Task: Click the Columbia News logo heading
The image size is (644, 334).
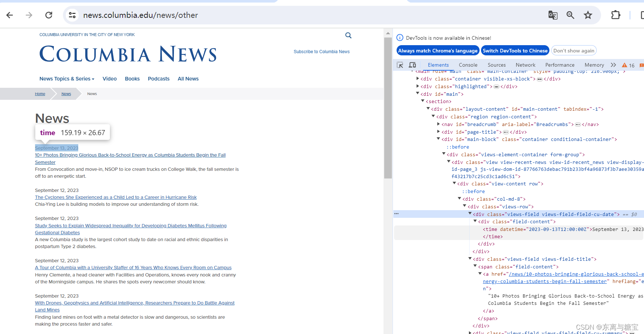Action: (128, 54)
